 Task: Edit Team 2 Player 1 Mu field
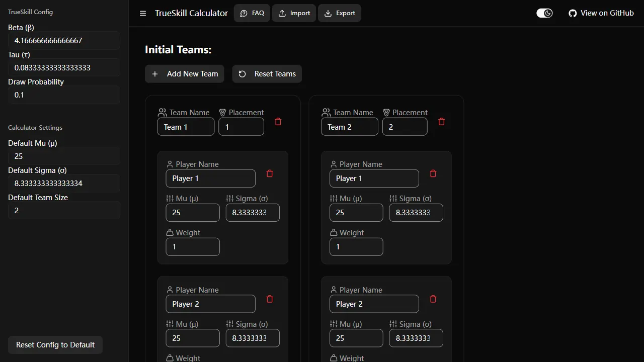click(356, 213)
